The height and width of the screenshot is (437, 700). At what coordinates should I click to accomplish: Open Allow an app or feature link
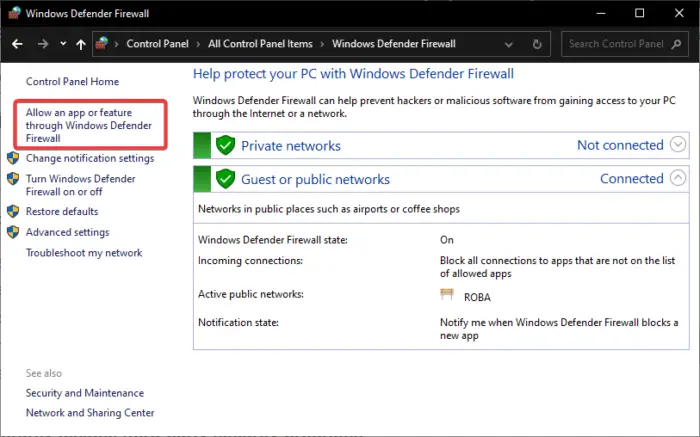(x=89, y=125)
